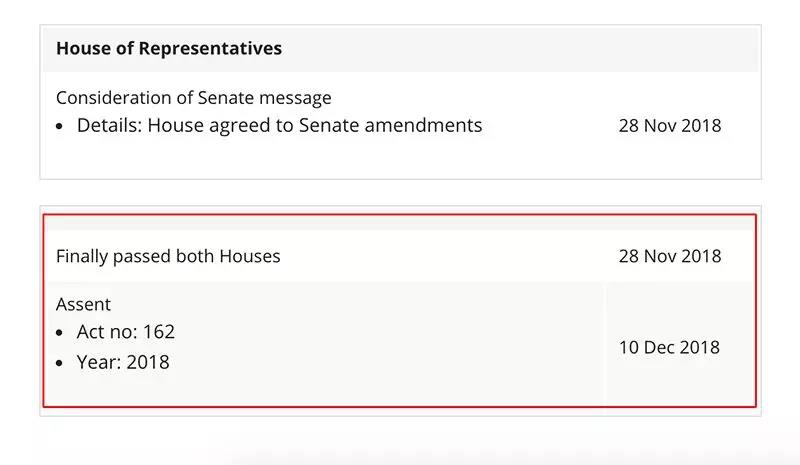Select the 'Finally passed both Houses' row
Viewport: 800px width, 465px height.
[x=399, y=256]
